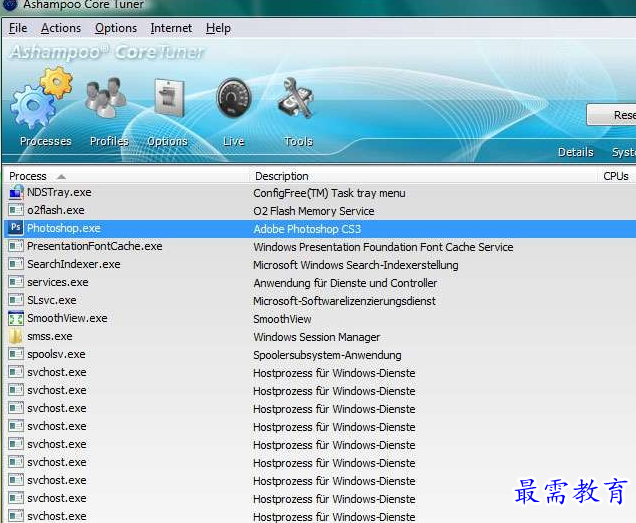Viewport: 636px width, 523px height.
Task: Click the SLsvc.exe icon
Action: pyautogui.click(x=16, y=300)
